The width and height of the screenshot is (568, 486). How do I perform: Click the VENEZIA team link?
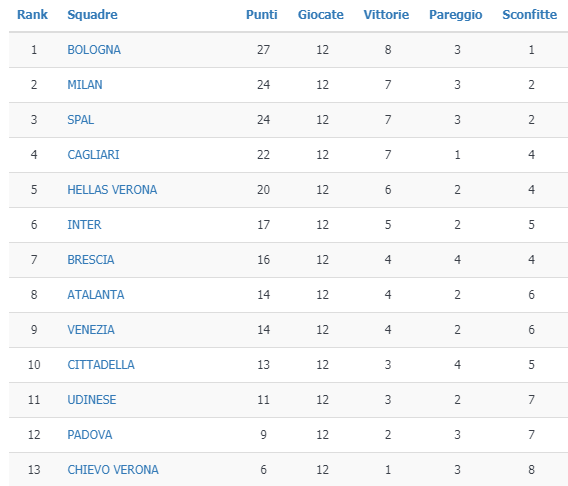point(91,330)
